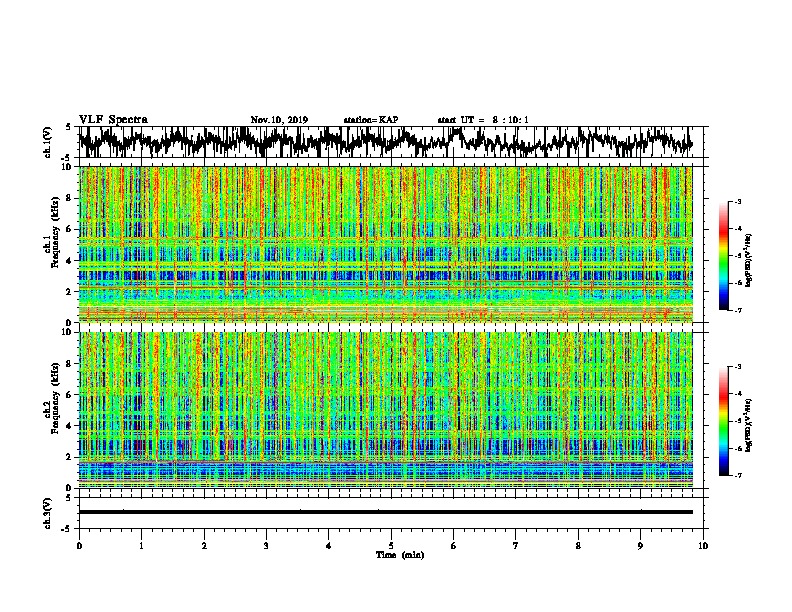
Task: Click the "station=KAP" header text
Action: 371,120
